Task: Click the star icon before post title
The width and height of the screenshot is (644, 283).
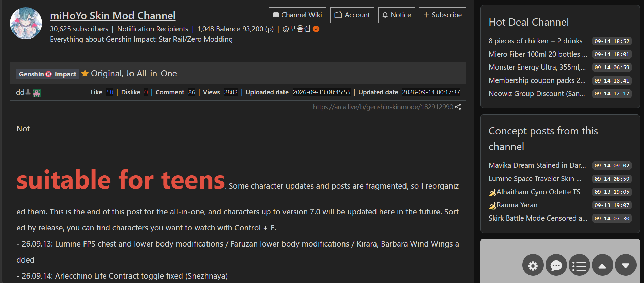Action: [x=85, y=73]
